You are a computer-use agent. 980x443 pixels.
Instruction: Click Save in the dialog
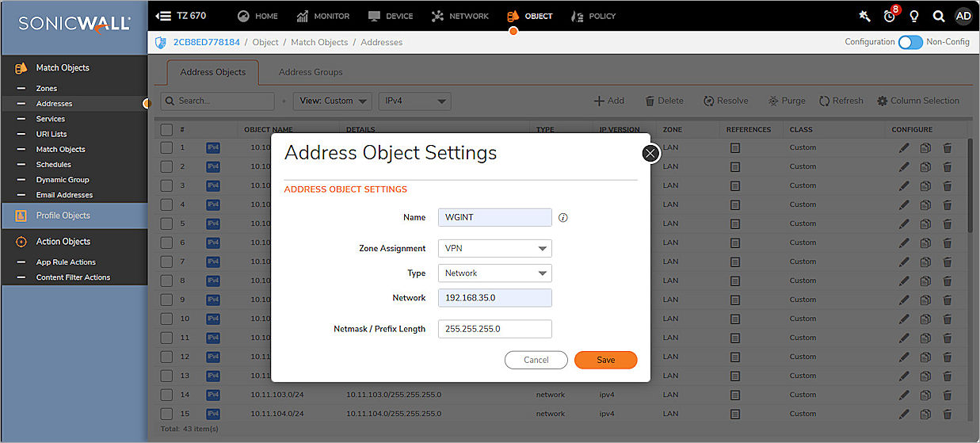[605, 360]
